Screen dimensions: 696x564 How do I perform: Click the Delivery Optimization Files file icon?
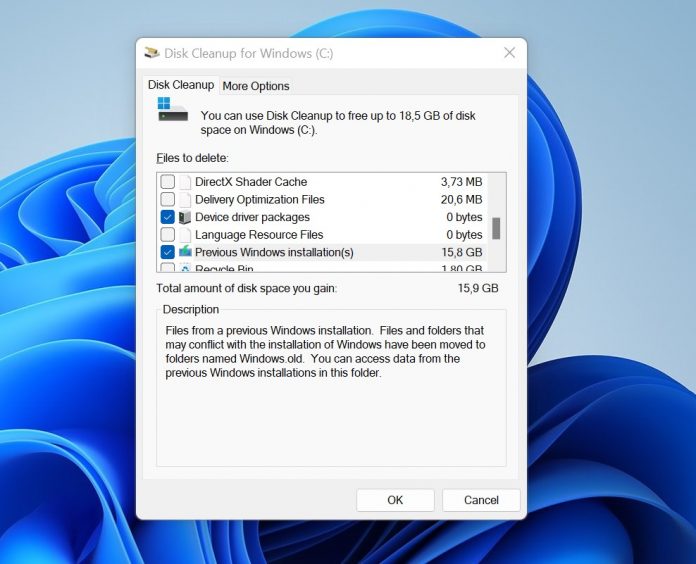185,200
